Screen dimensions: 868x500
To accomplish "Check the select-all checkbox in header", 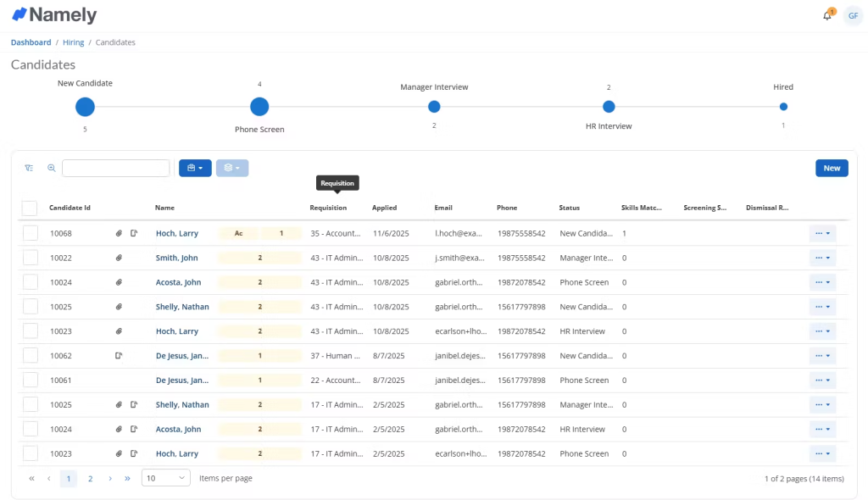I will [x=30, y=208].
